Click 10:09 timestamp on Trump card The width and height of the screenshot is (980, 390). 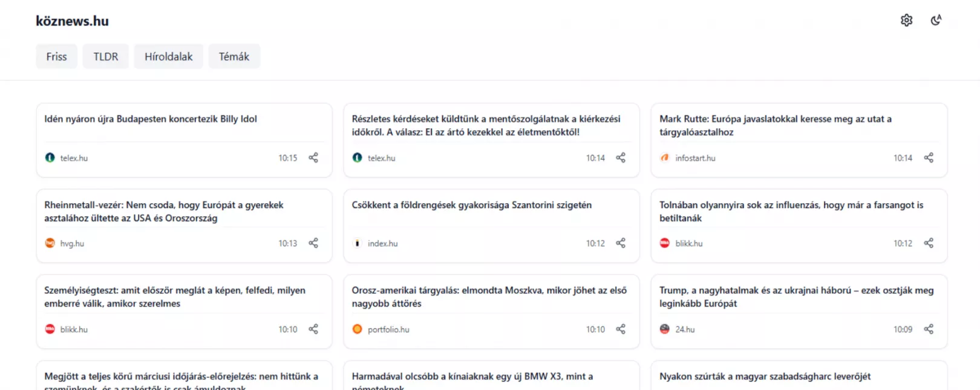pyautogui.click(x=903, y=330)
